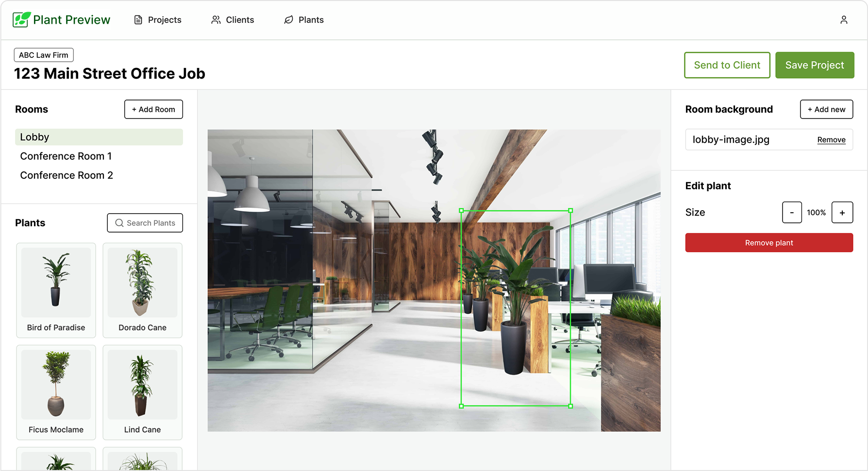Choose the Lind Cane plant card
Viewport: 868px width, 471px height.
click(142, 392)
